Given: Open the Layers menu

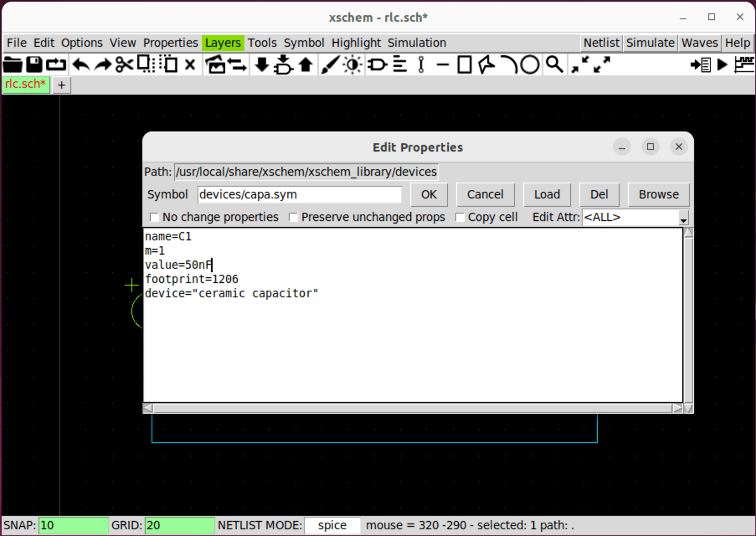Looking at the screenshot, I should tap(223, 43).
